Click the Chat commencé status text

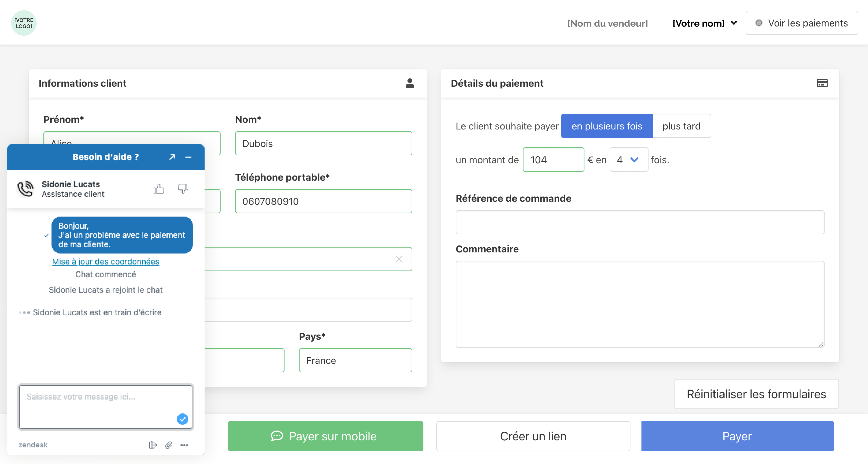click(x=105, y=274)
